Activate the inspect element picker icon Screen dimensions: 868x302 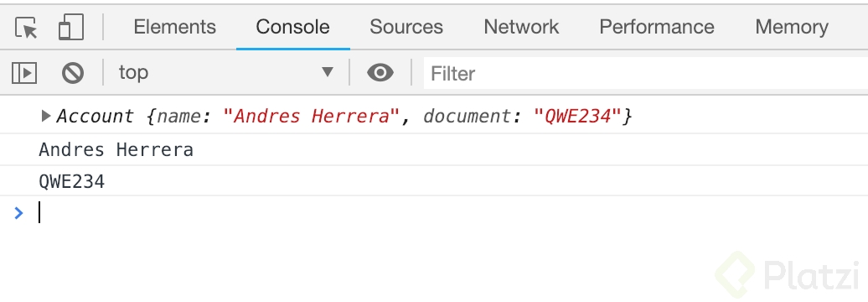click(x=26, y=27)
